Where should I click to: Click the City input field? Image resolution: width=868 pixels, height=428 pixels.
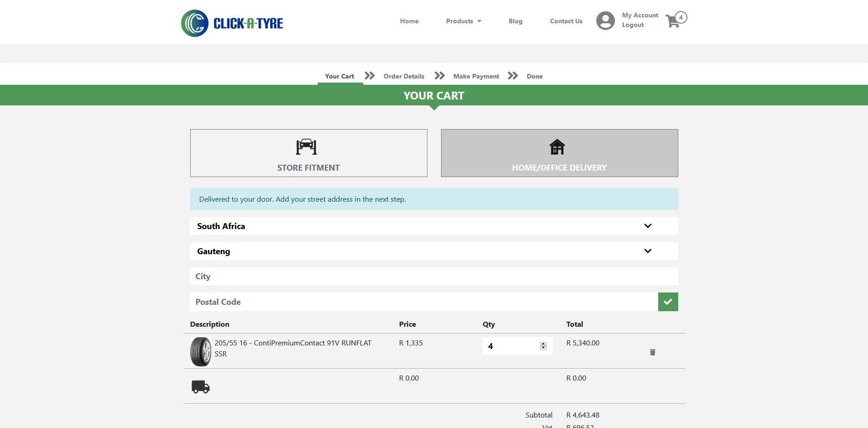(x=434, y=276)
